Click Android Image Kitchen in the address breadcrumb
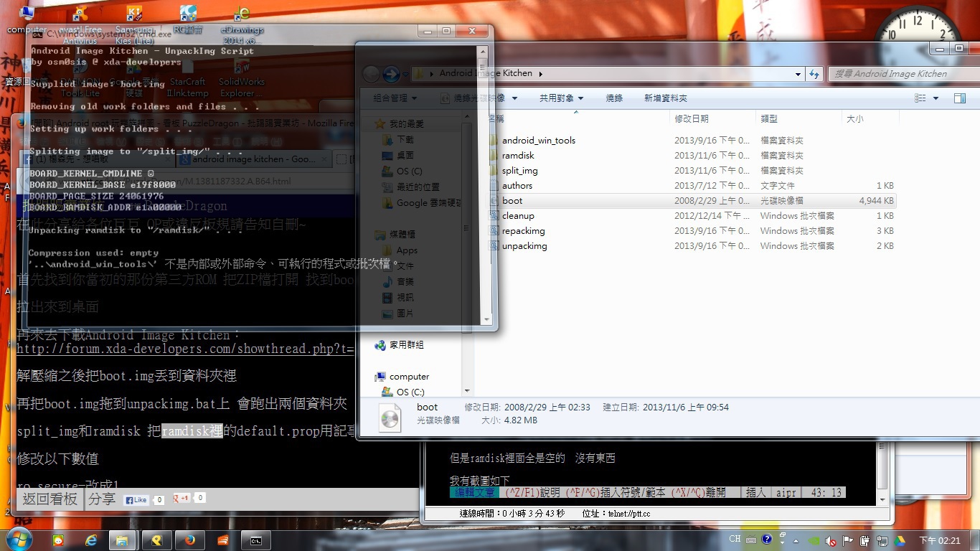The height and width of the screenshot is (551, 980). [486, 73]
